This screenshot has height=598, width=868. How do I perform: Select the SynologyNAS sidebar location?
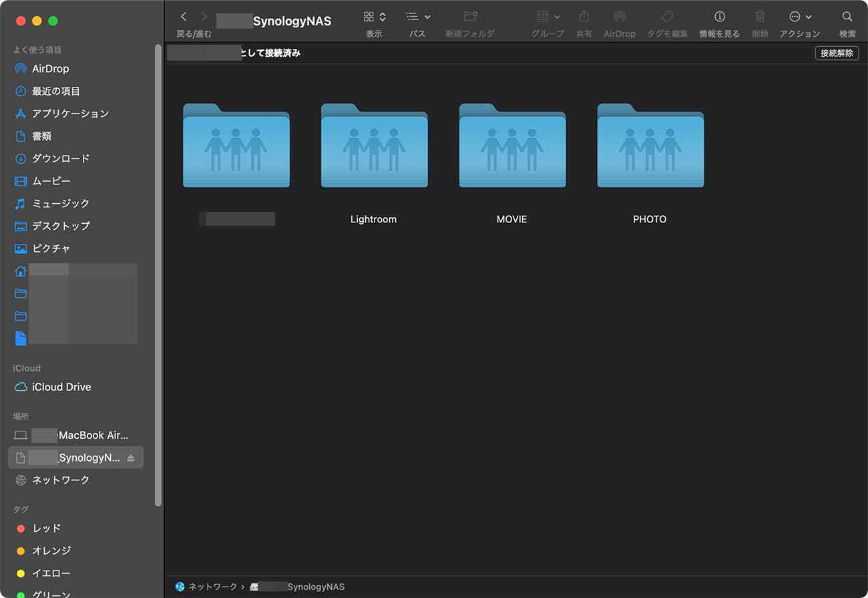75,458
